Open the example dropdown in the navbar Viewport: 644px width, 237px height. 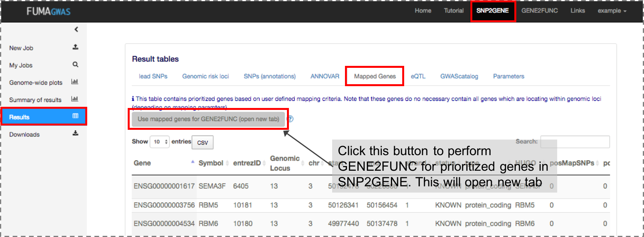(612, 11)
